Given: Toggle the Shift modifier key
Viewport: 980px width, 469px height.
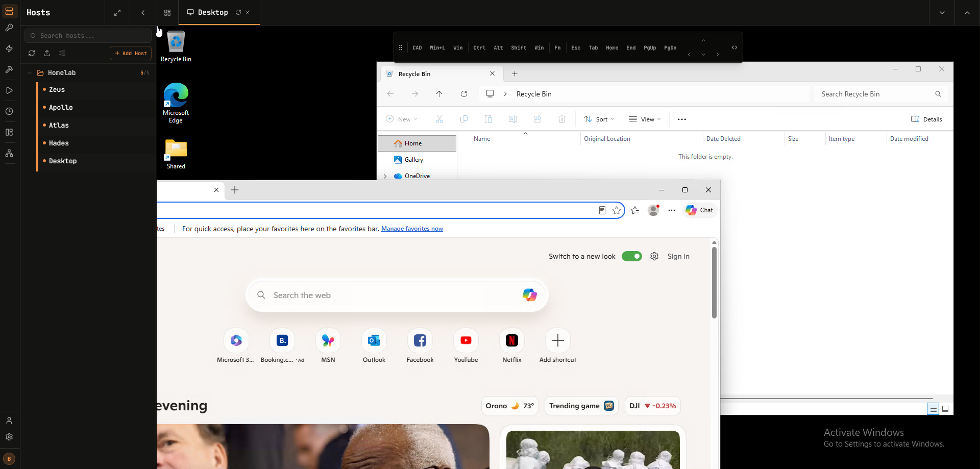Looking at the screenshot, I should (519, 47).
